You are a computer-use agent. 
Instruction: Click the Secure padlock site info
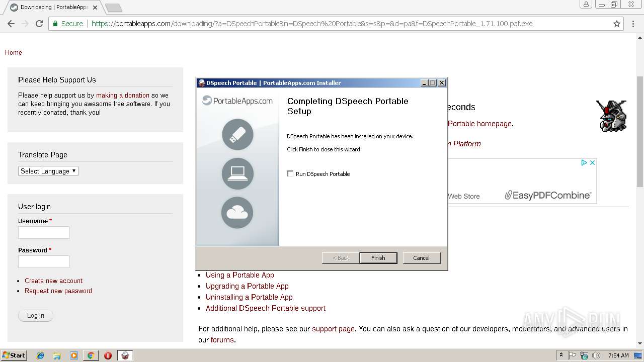pos(67,24)
